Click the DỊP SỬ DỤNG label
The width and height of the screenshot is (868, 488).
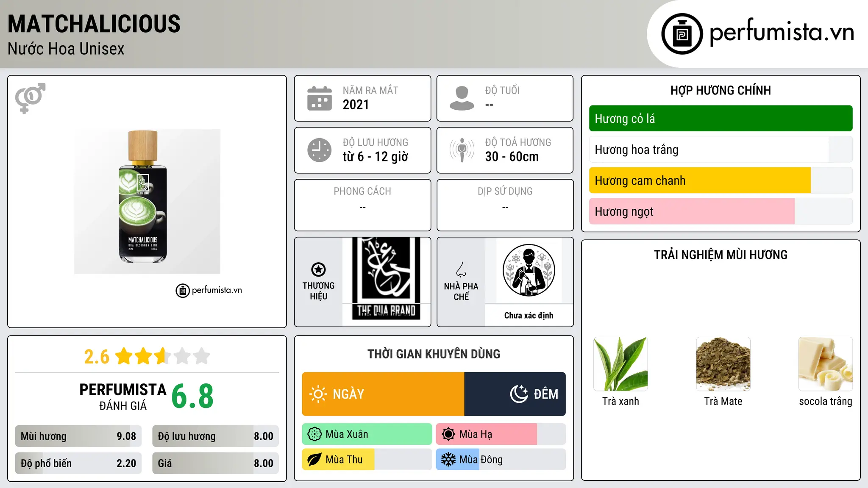tap(505, 191)
